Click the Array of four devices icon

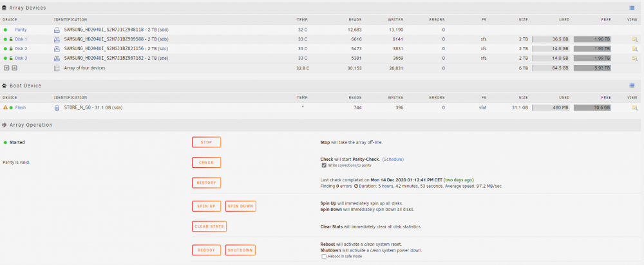[57, 68]
